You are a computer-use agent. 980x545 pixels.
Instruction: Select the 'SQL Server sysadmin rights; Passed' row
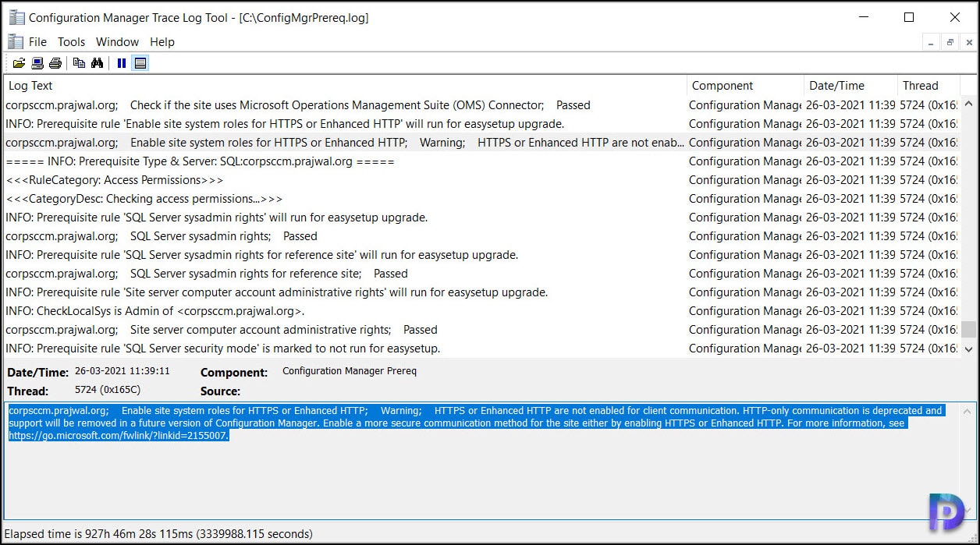pyautogui.click(x=481, y=236)
